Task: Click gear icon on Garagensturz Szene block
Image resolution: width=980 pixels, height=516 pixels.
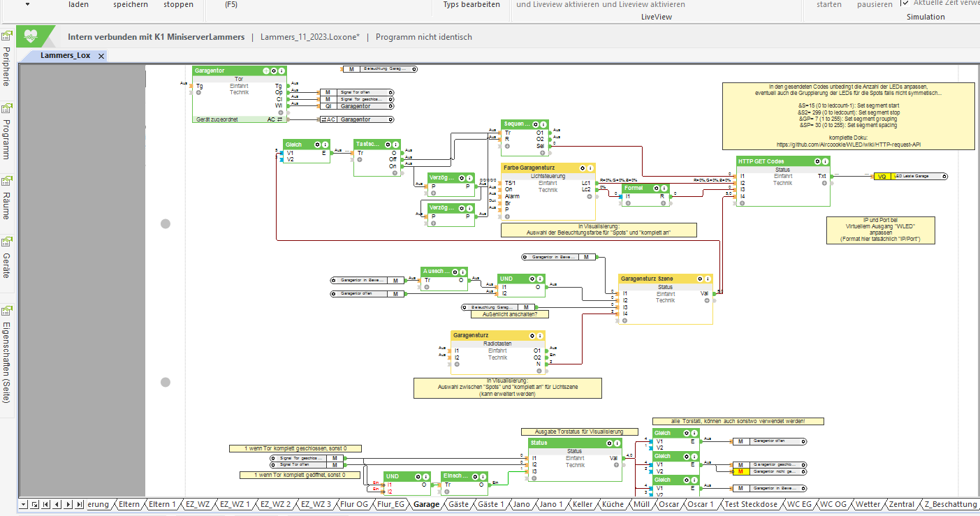Action: click(699, 278)
